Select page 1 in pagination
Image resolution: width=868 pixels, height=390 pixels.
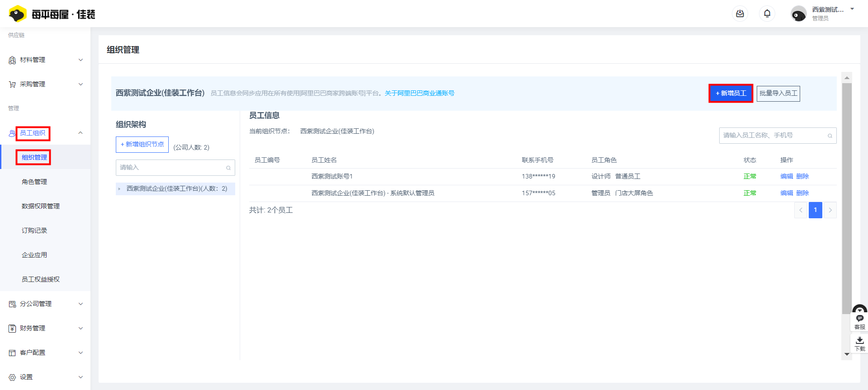click(815, 210)
